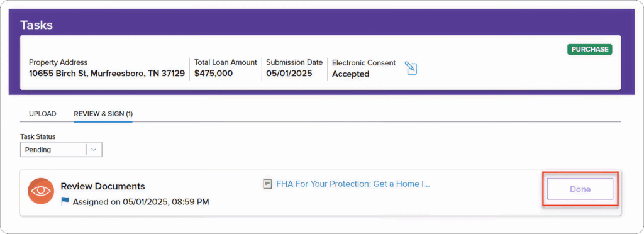
Task: Click the 10655 Birch St property address
Action: [107, 74]
